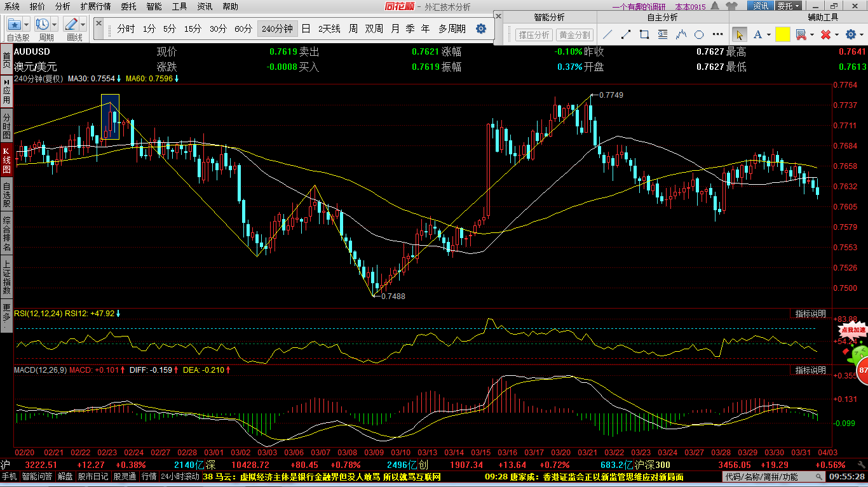Select the wave line drawing tool
The image size is (868, 487).
click(x=681, y=34)
